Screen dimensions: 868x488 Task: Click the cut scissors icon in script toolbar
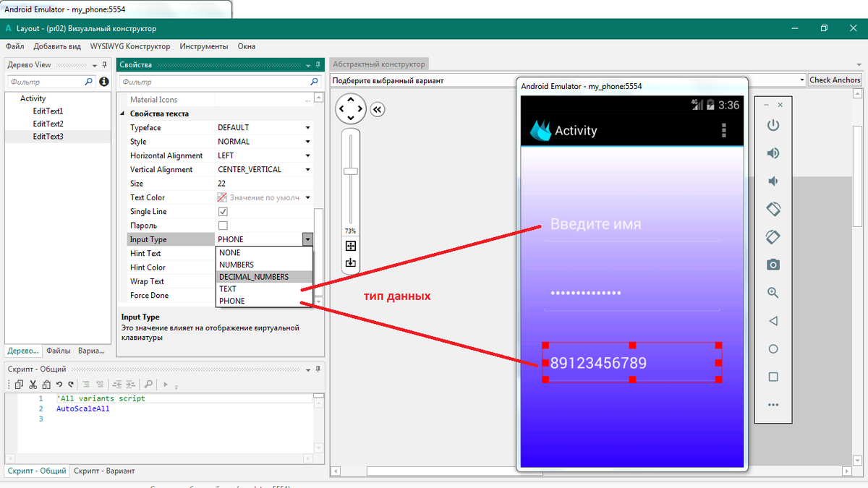(31, 384)
